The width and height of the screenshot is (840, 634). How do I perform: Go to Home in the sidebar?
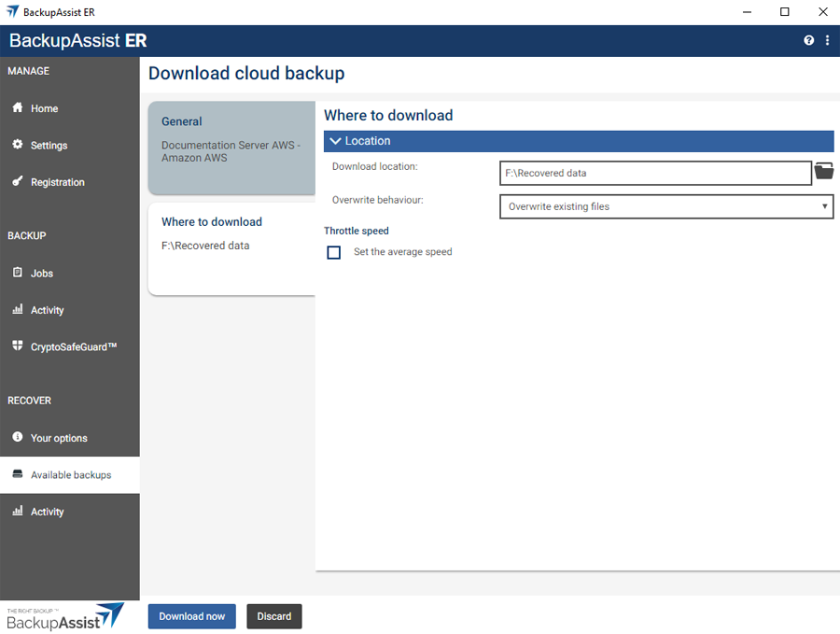[70, 108]
